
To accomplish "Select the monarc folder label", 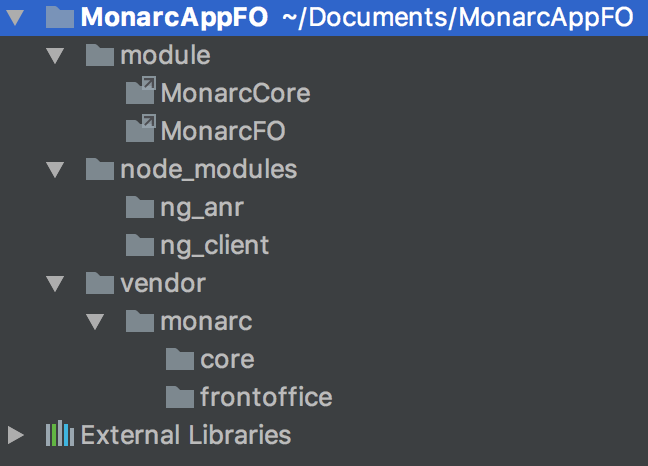I will tap(206, 321).
